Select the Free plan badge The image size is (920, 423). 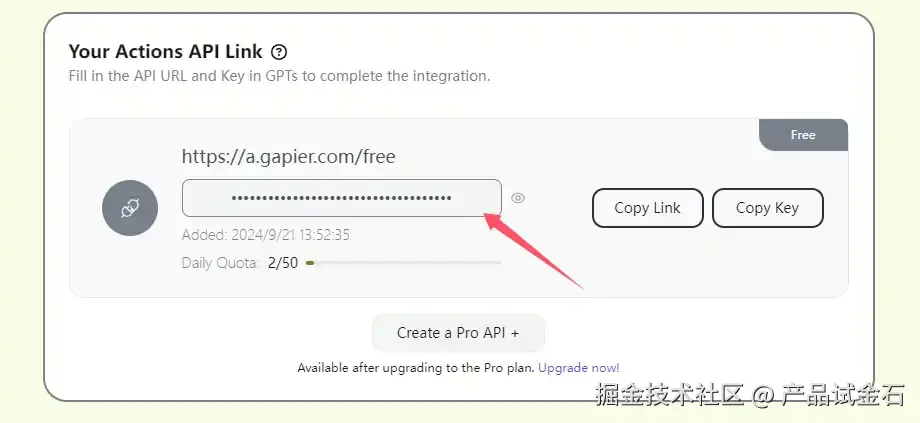[803, 135]
